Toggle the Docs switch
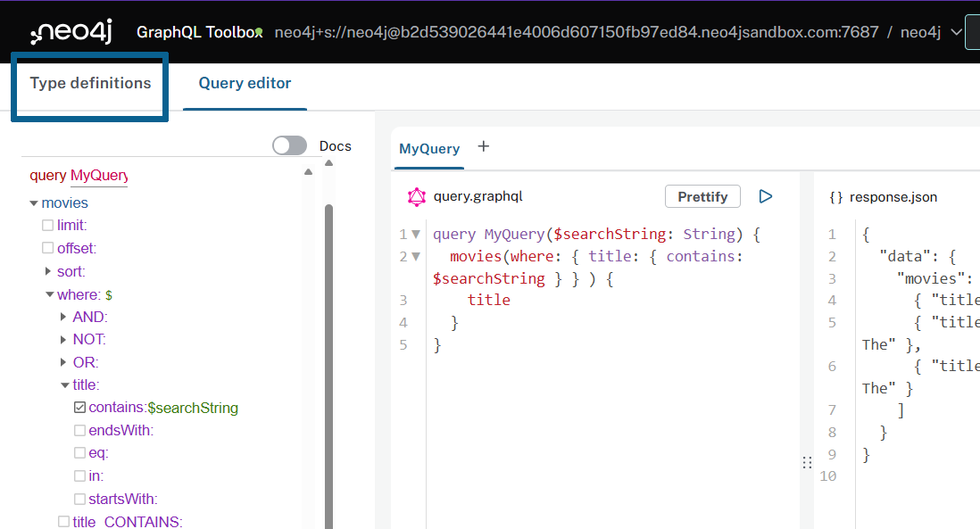The width and height of the screenshot is (980, 529). pyautogui.click(x=289, y=145)
